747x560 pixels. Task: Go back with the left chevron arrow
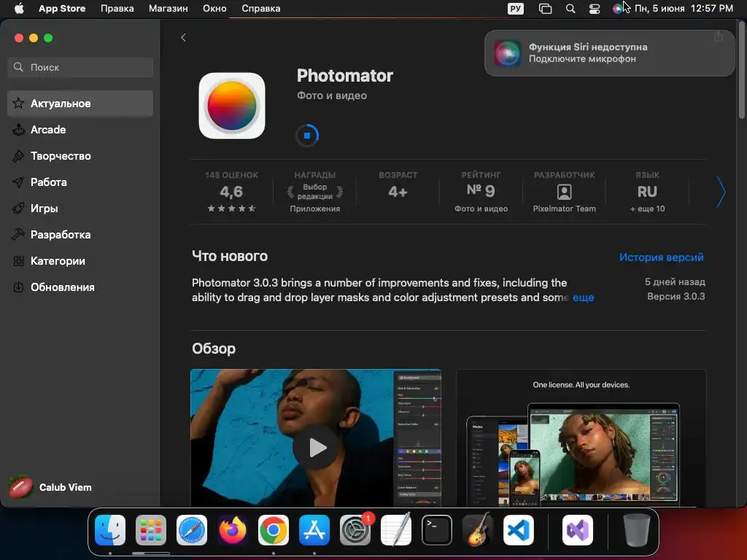[183, 38]
